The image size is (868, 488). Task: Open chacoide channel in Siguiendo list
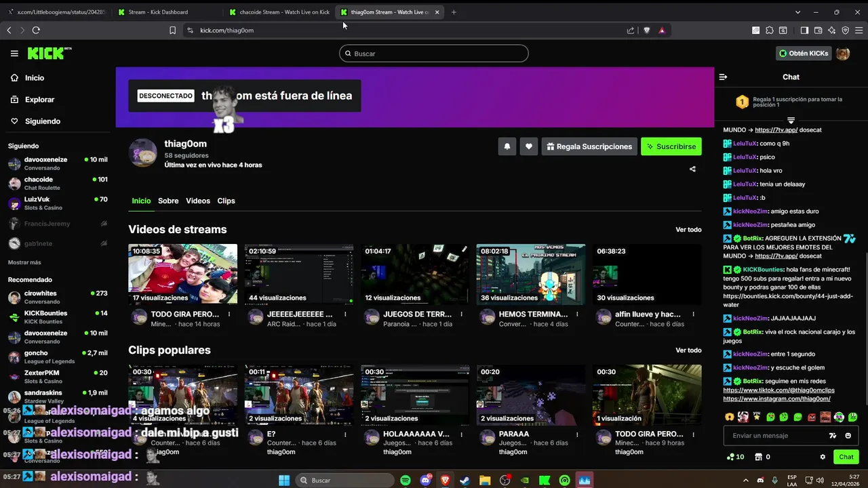point(58,184)
